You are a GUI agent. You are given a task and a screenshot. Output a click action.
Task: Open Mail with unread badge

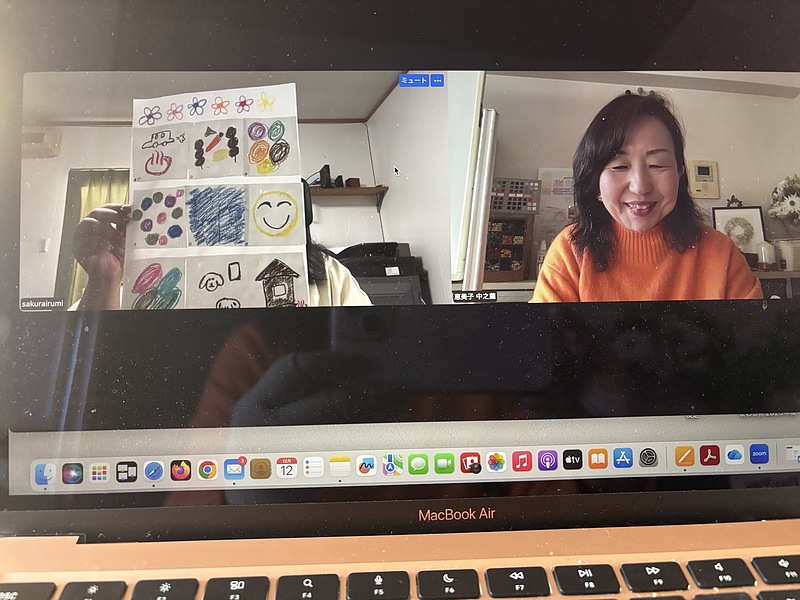point(234,468)
